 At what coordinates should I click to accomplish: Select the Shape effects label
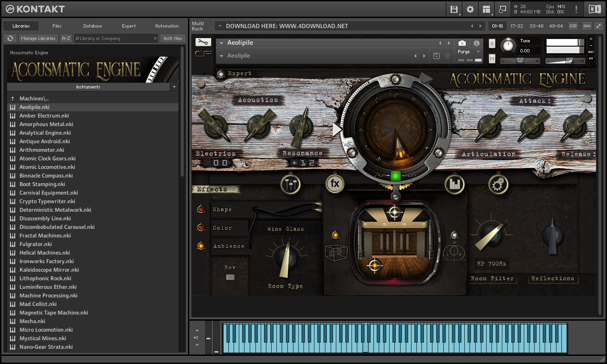click(222, 209)
